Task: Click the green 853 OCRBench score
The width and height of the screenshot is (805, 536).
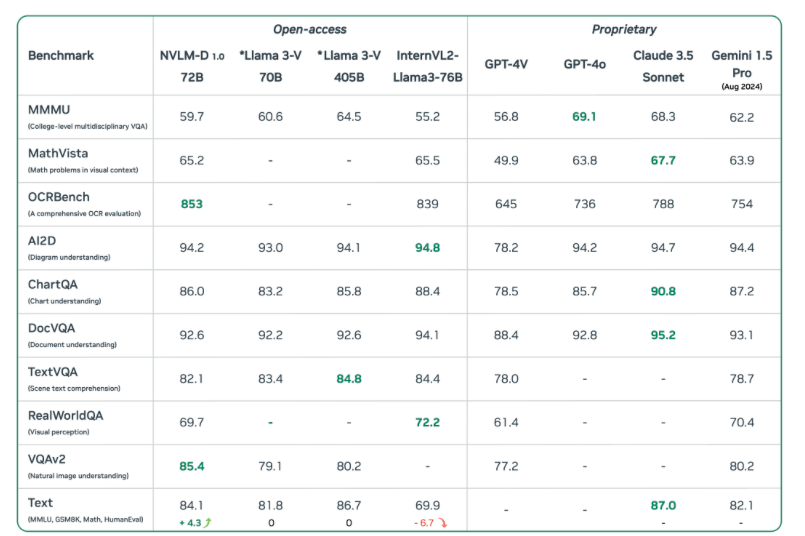Action: [191, 204]
